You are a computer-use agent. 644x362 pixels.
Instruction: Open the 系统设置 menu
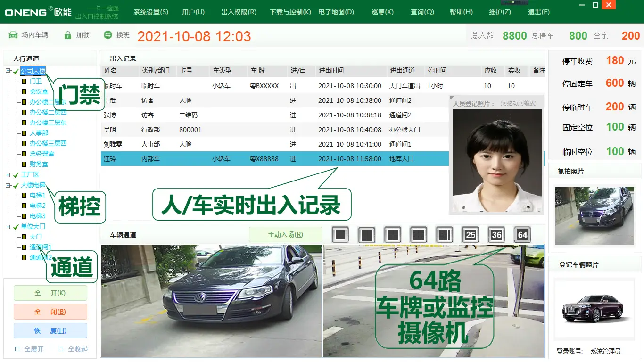(x=150, y=13)
